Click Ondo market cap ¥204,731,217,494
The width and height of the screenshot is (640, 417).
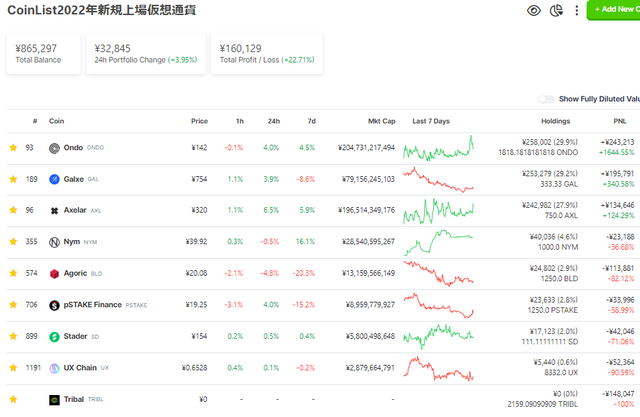pyautogui.click(x=366, y=147)
